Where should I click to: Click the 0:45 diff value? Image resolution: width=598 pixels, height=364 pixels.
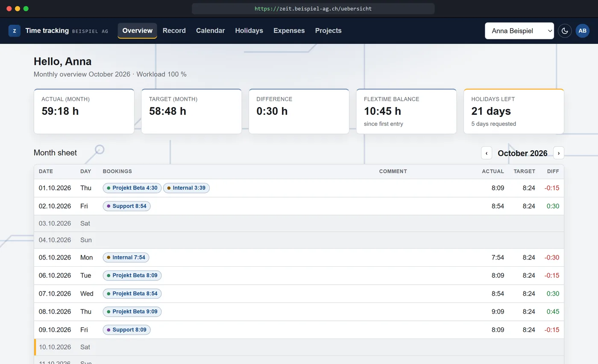(x=553, y=312)
